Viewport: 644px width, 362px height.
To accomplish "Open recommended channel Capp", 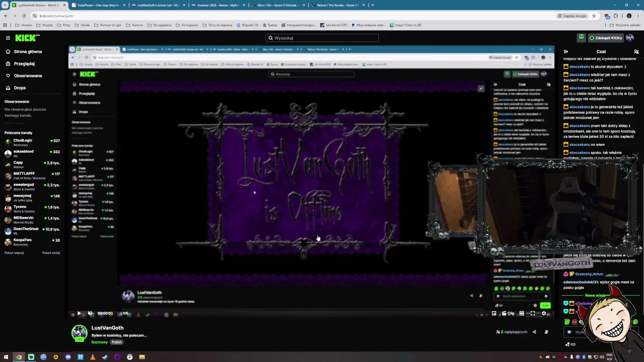I will tap(32, 164).
